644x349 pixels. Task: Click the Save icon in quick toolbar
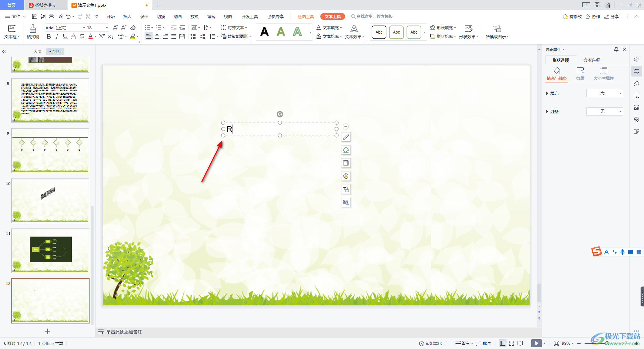(x=35, y=16)
